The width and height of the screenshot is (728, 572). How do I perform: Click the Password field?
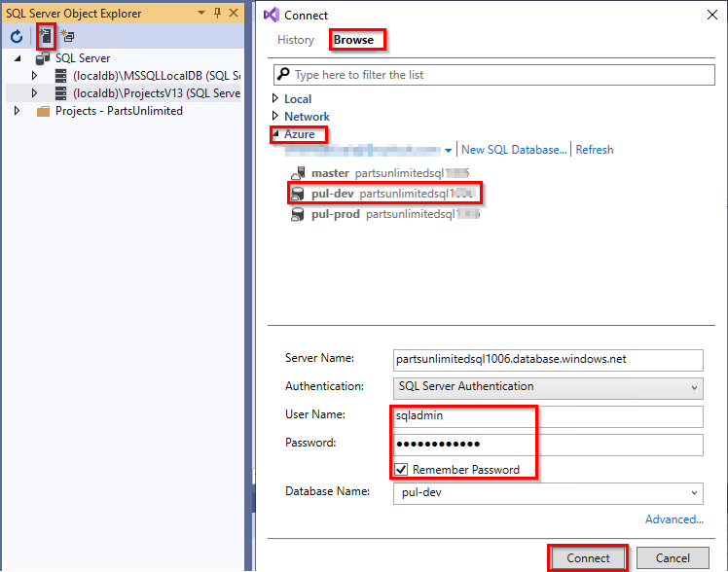coord(548,445)
